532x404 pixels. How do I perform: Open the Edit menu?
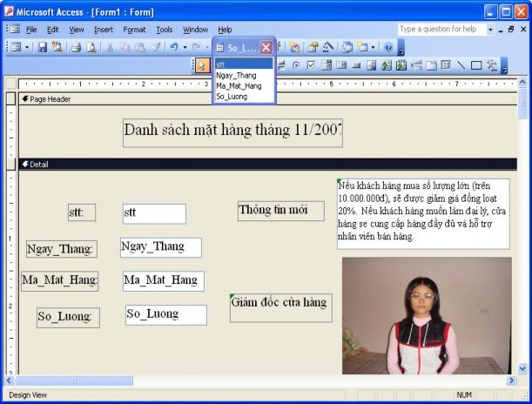[x=52, y=30]
